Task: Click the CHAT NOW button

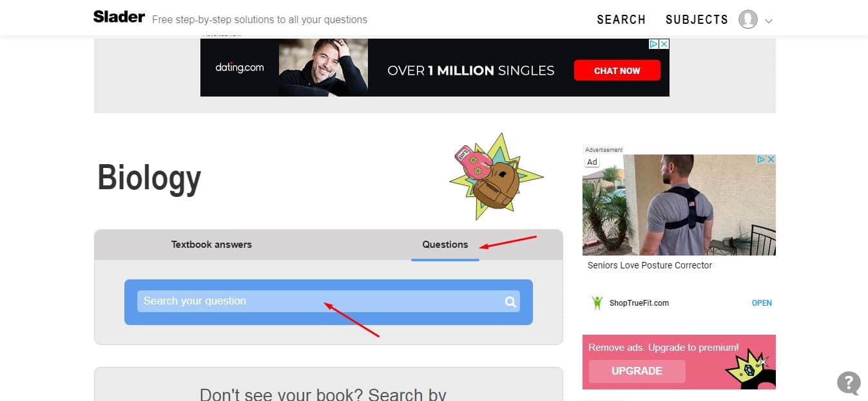Action: tap(617, 71)
